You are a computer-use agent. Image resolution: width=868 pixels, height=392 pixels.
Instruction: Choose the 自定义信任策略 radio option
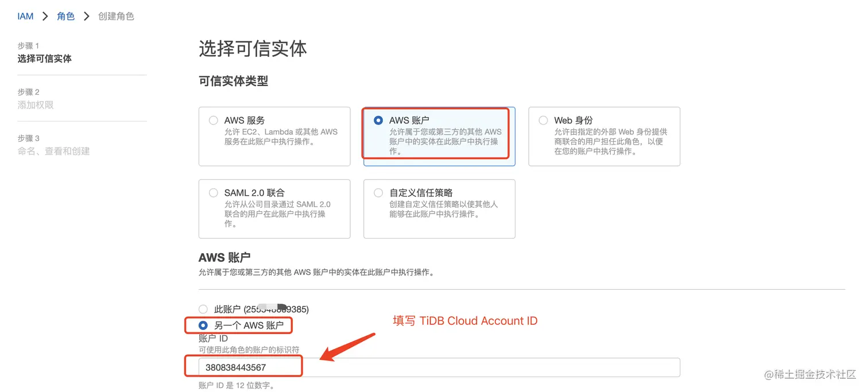tap(378, 193)
